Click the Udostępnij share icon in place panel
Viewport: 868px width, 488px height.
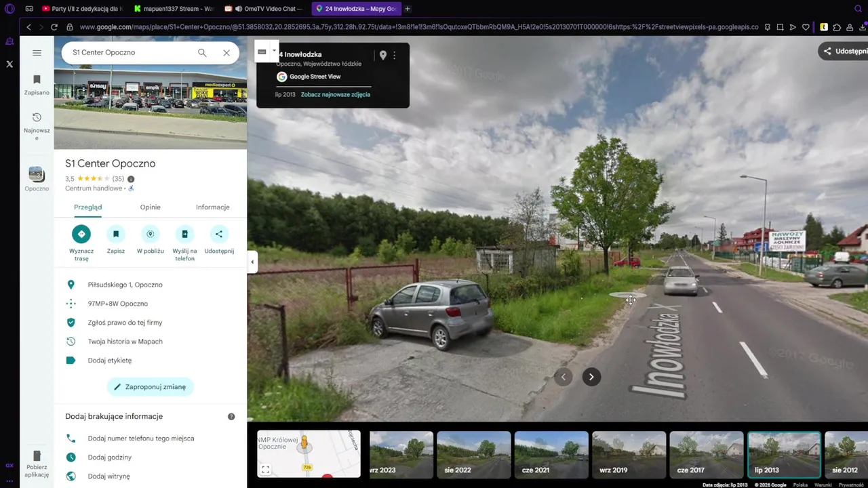[x=219, y=234]
